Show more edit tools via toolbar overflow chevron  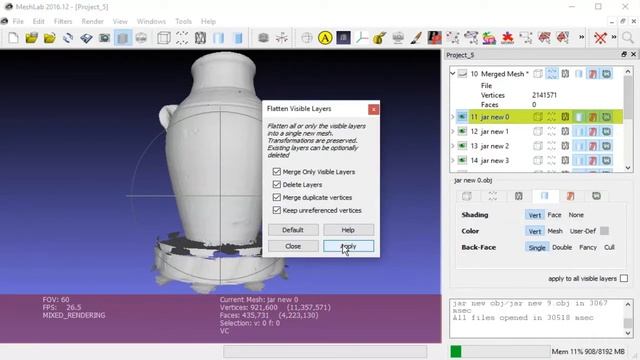point(581,38)
